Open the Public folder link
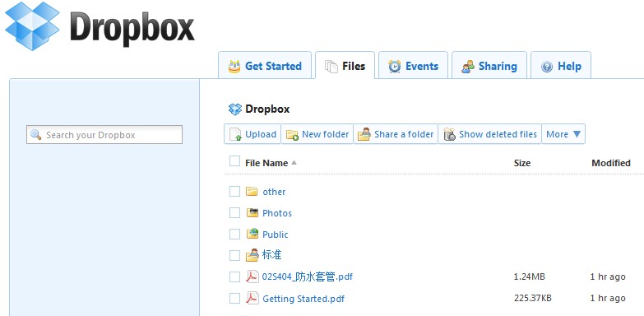The image size is (644, 316). point(276,235)
